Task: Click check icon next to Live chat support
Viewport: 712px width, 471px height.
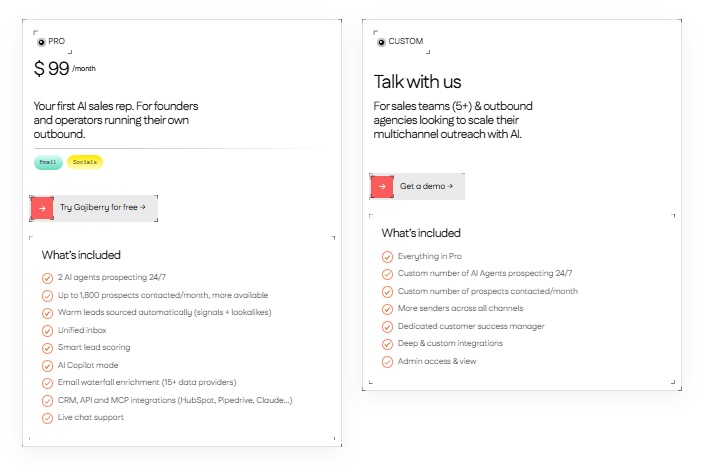Action: 47,418
